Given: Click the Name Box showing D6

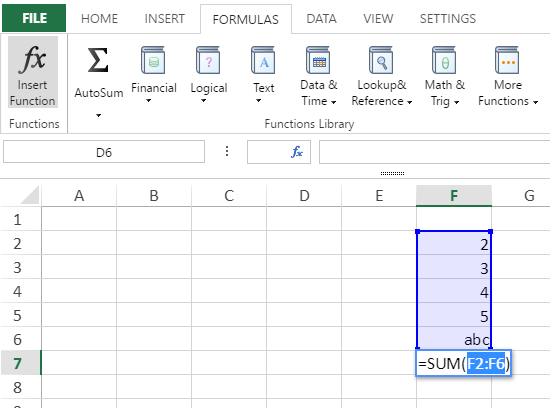Looking at the screenshot, I should (104, 152).
